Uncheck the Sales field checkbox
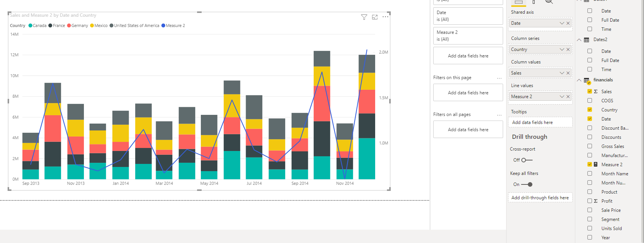Image resolution: width=644 pixels, height=243 pixels. [590, 91]
